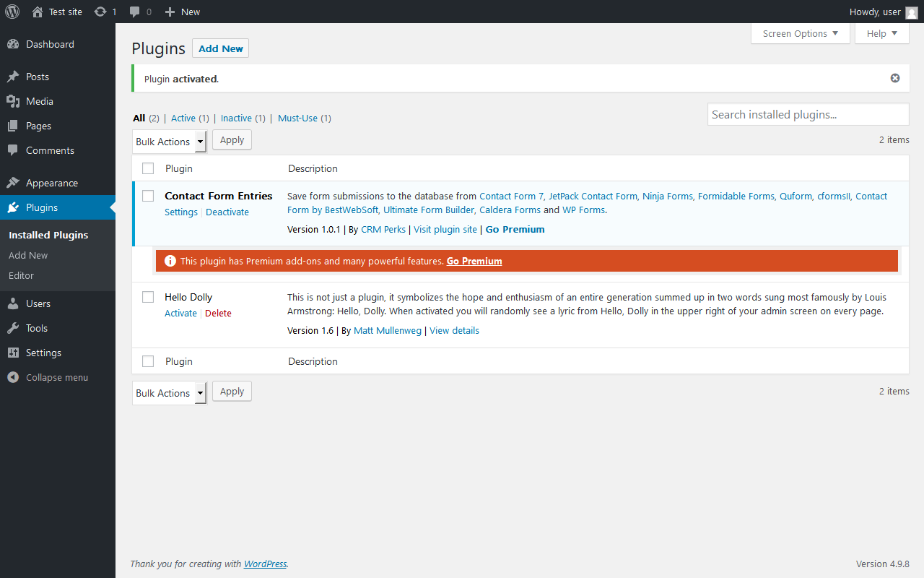The image size is (924, 578).
Task: Sort by Plugin column header at top
Action: [179, 168]
